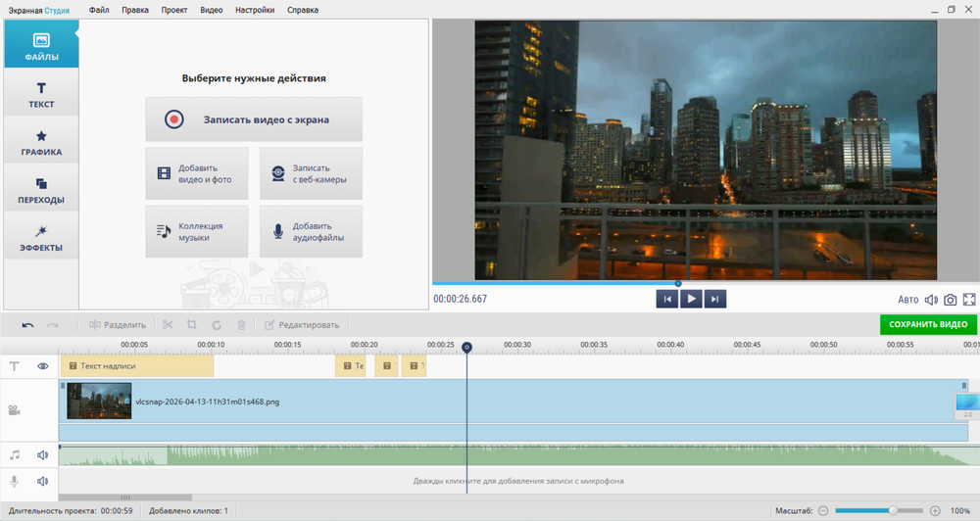
Task: Click the timeline playhead marker
Action: [466, 348]
